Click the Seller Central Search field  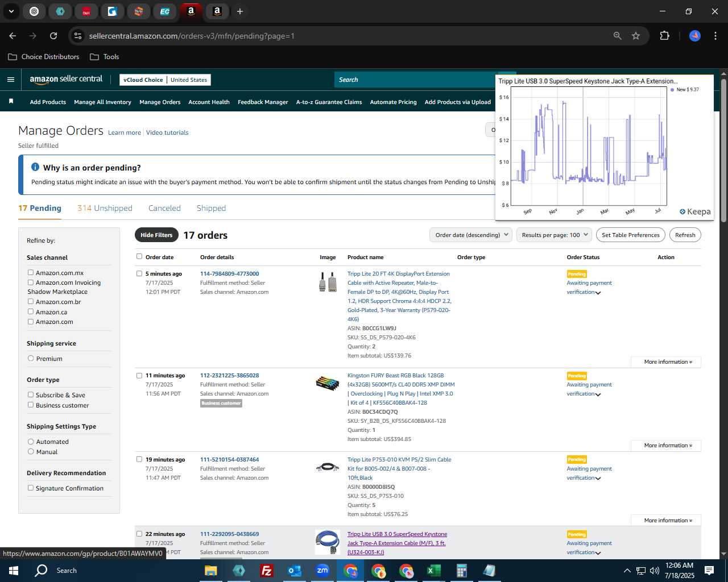415,80
